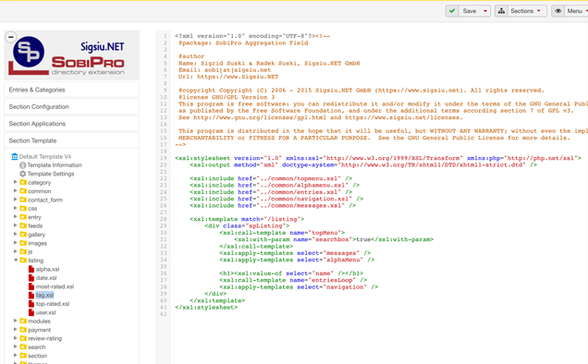The width and height of the screenshot is (588, 364).
Task: Expand the modules folder
Action: [x=16, y=321]
